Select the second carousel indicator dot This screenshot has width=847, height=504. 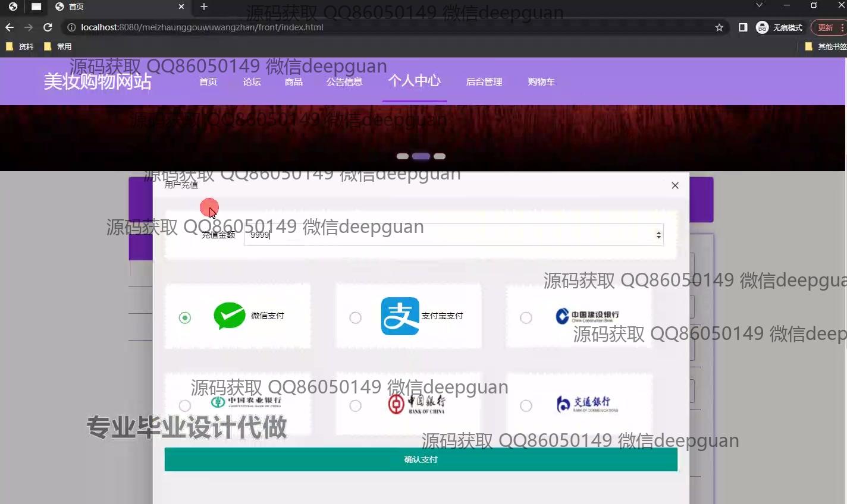(x=421, y=156)
